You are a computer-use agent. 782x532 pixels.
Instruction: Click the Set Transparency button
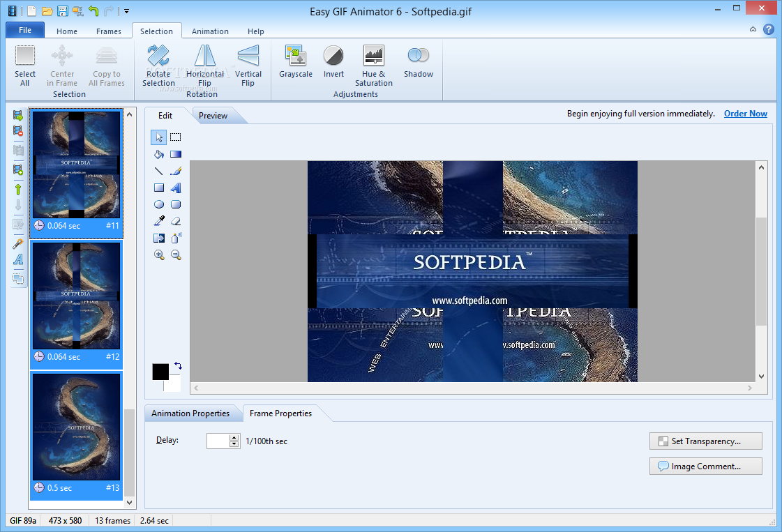point(705,441)
